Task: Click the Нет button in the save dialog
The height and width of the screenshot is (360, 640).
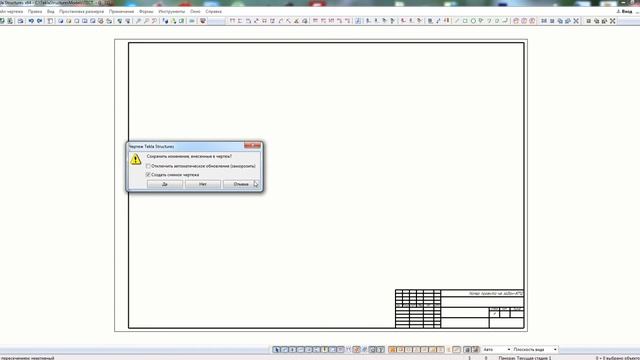Action: [202, 184]
